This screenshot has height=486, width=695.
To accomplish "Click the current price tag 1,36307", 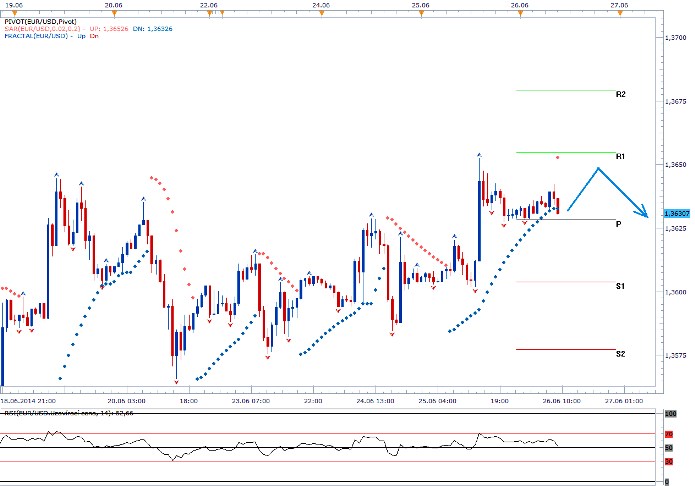I will [x=677, y=214].
